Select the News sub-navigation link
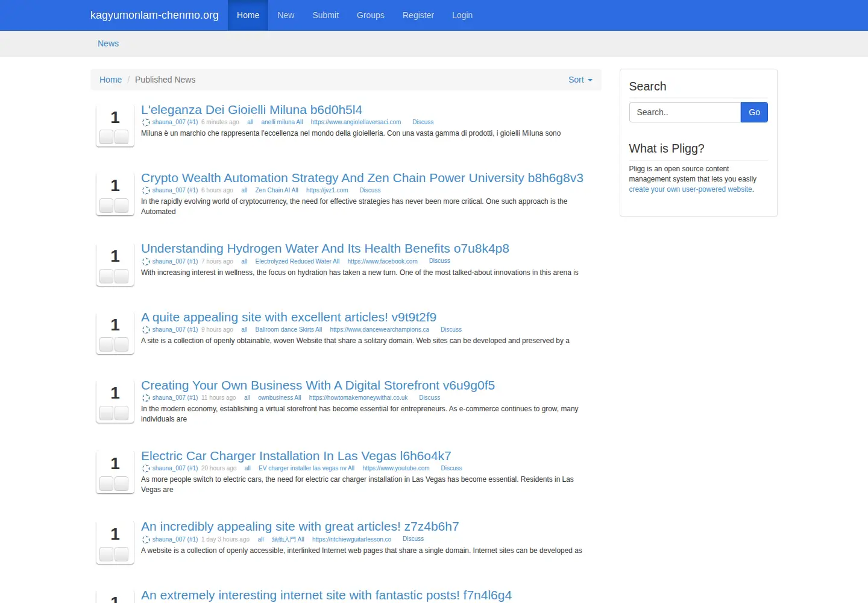Image resolution: width=868 pixels, height=603 pixels. click(108, 43)
